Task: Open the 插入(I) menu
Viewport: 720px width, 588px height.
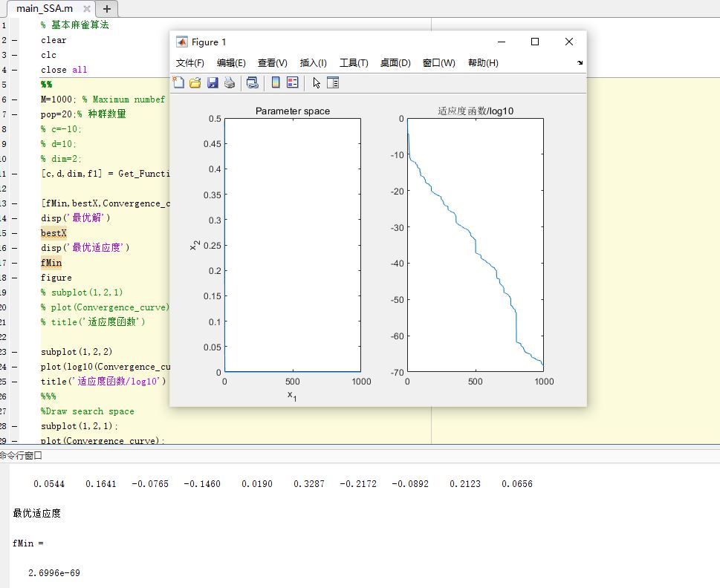Action: pyautogui.click(x=313, y=63)
